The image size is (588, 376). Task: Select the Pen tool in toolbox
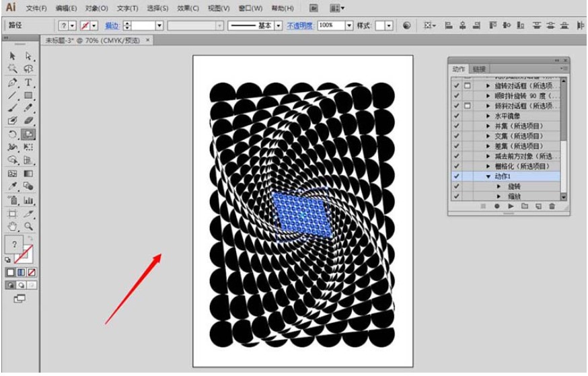click(12, 83)
